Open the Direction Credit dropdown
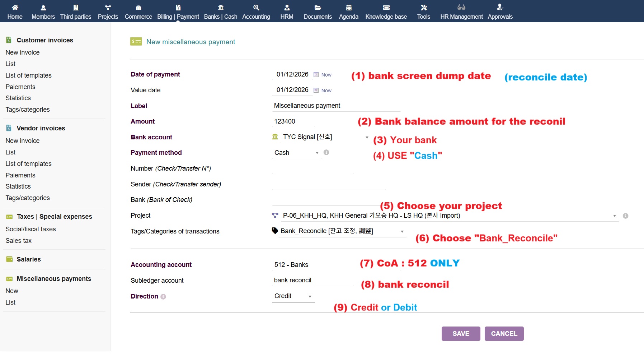This screenshot has width=644, height=361. [310, 296]
